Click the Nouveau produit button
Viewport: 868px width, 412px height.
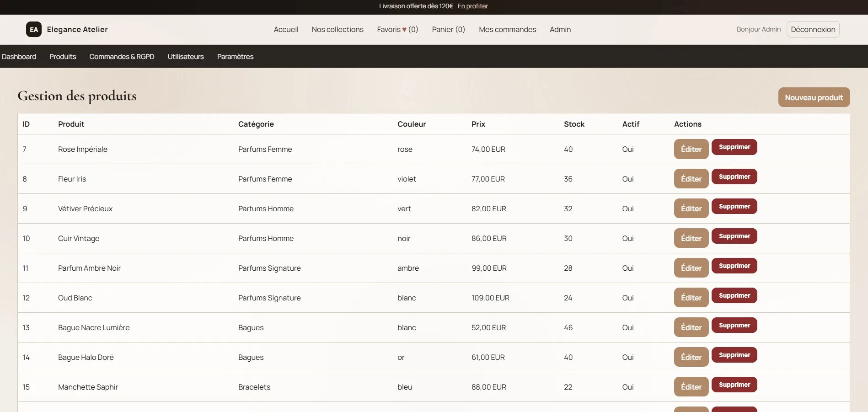point(814,97)
